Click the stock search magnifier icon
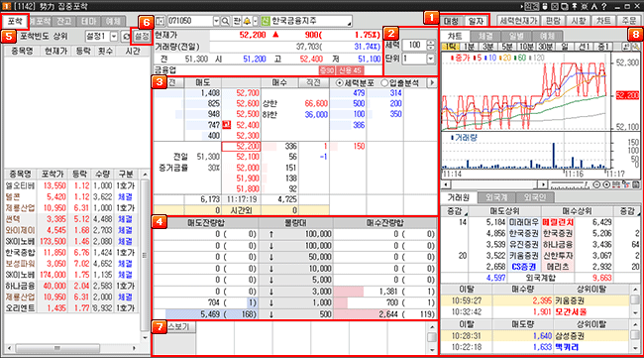The height and width of the screenshot is (358, 644). tap(226, 21)
